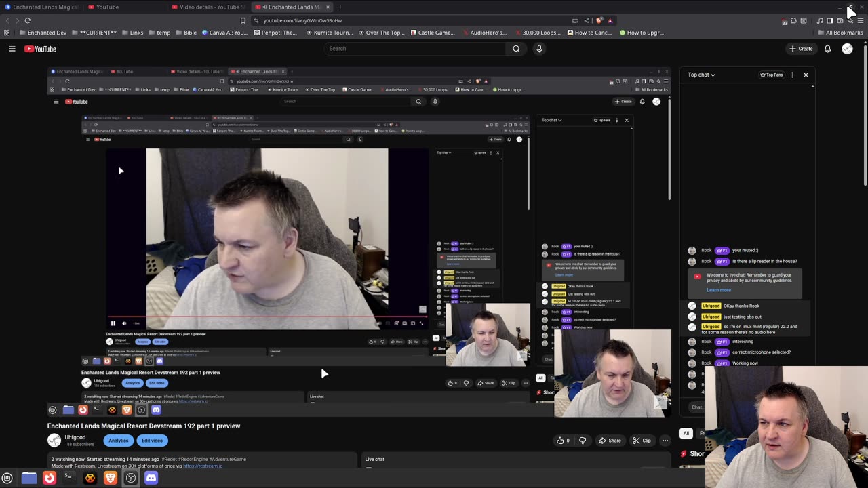The image size is (868, 488).
Task: Open the Files folder icon in OS taskbar
Action: [29, 478]
